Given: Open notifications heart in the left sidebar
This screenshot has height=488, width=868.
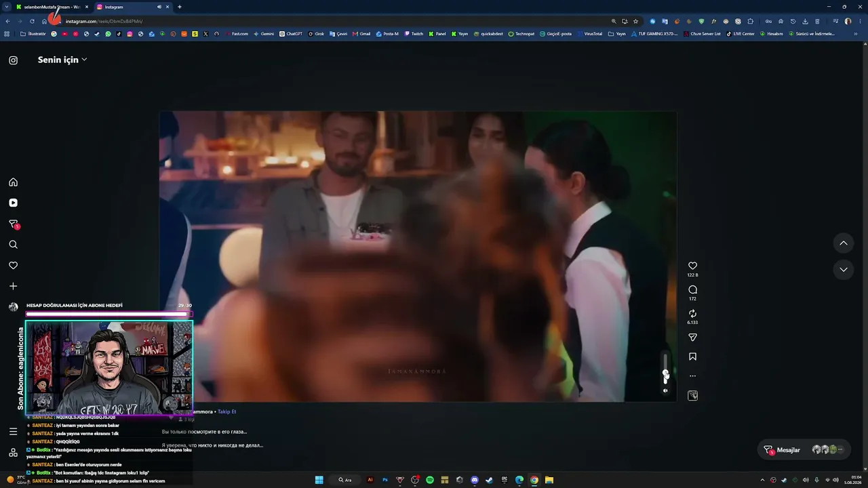Looking at the screenshot, I should pos(13,265).
